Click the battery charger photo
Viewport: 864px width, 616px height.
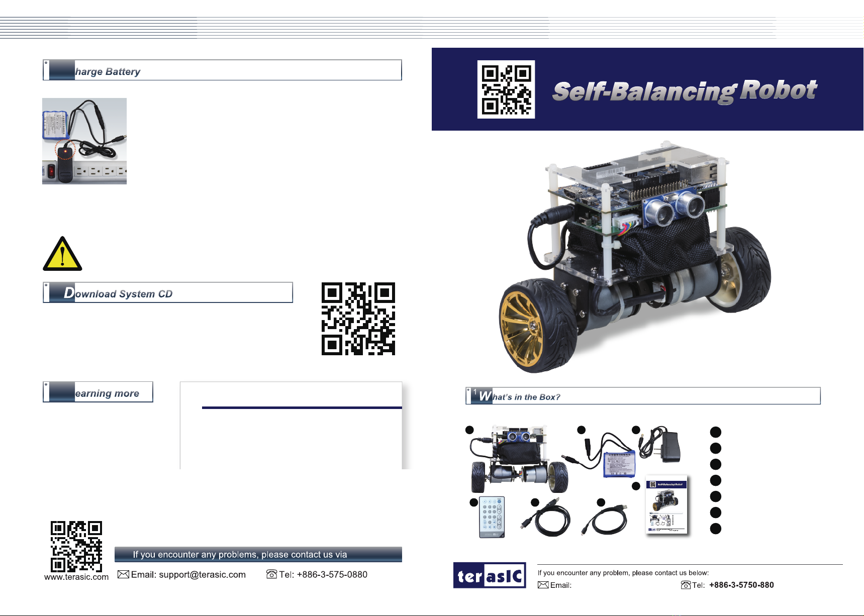tap(84, 141)
